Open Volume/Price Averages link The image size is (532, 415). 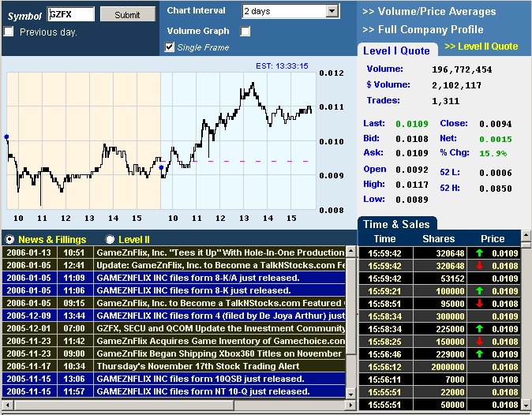coord(429,12)
